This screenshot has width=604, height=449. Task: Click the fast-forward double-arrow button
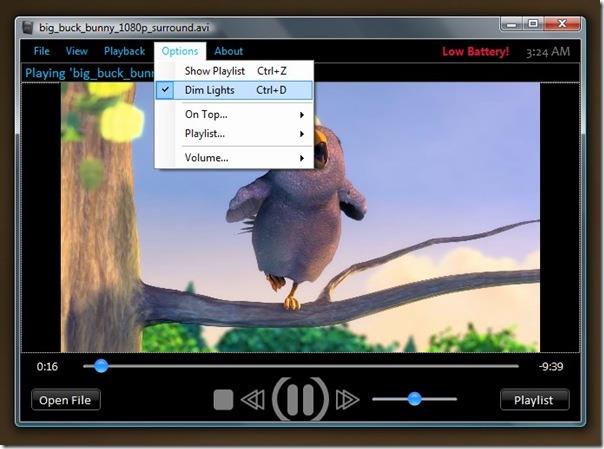[347, 400]
